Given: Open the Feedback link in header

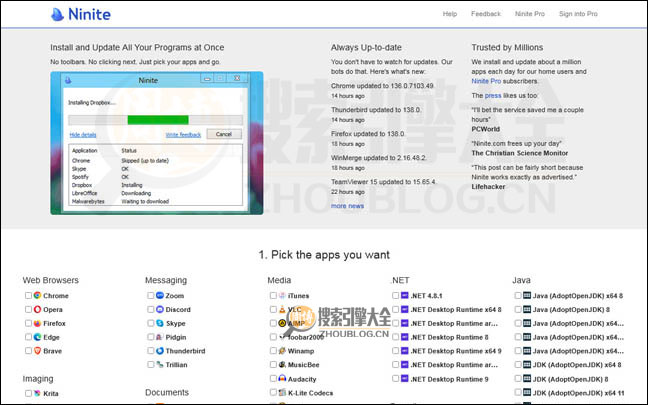Looking at the screenshot, I should coord(486,14).
